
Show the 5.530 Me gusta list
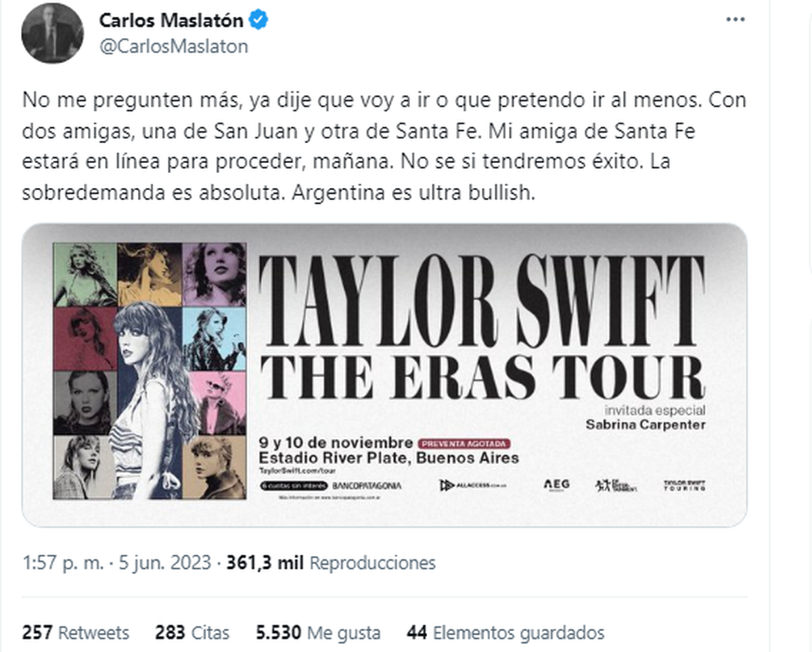(318, 633)
